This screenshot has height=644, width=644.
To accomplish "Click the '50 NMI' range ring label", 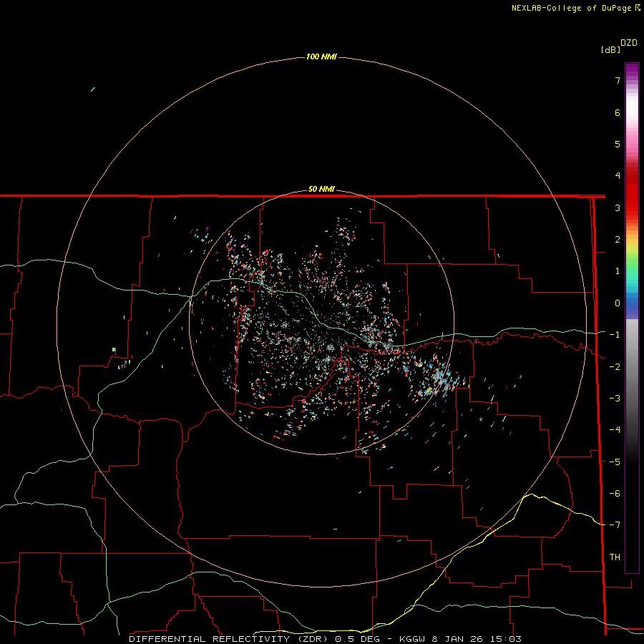I will coord(321,189).
